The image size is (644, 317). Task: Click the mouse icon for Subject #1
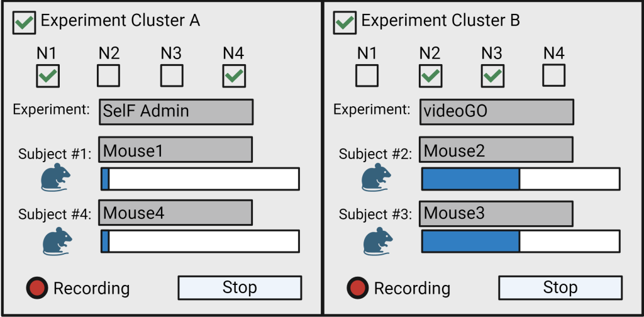click(56, 177)
